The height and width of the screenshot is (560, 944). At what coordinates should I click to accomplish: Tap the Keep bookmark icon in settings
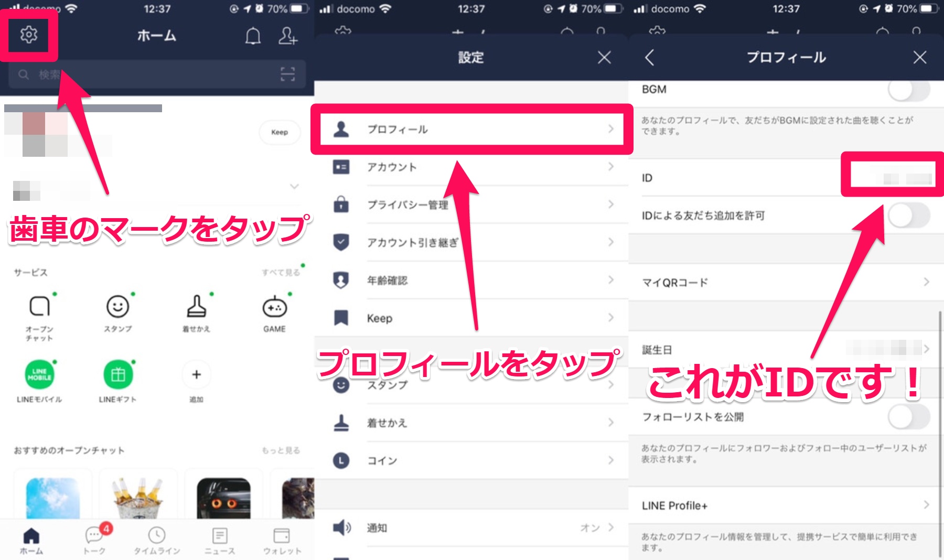click(341, 317)
